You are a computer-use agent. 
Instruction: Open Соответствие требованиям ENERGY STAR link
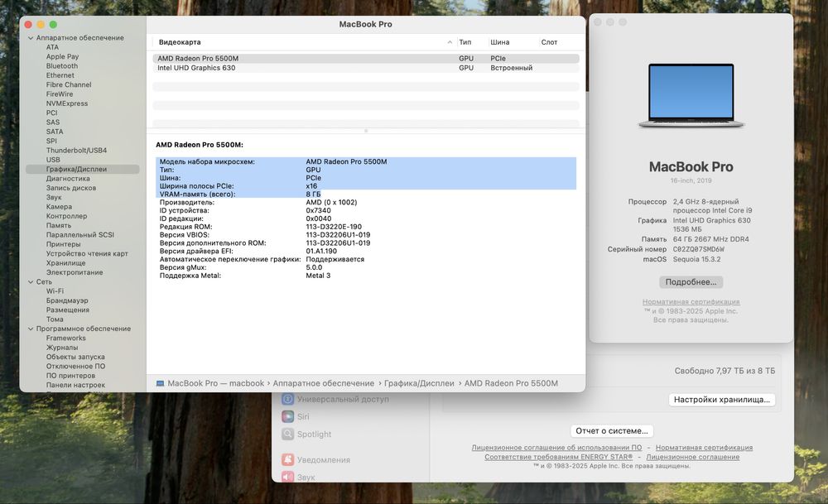point(558,457)
